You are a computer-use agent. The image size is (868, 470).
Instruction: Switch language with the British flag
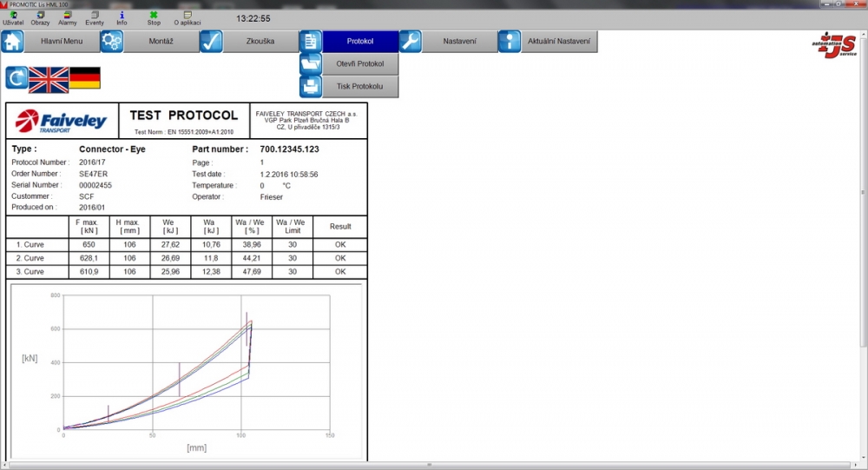(x=49, y=79)
